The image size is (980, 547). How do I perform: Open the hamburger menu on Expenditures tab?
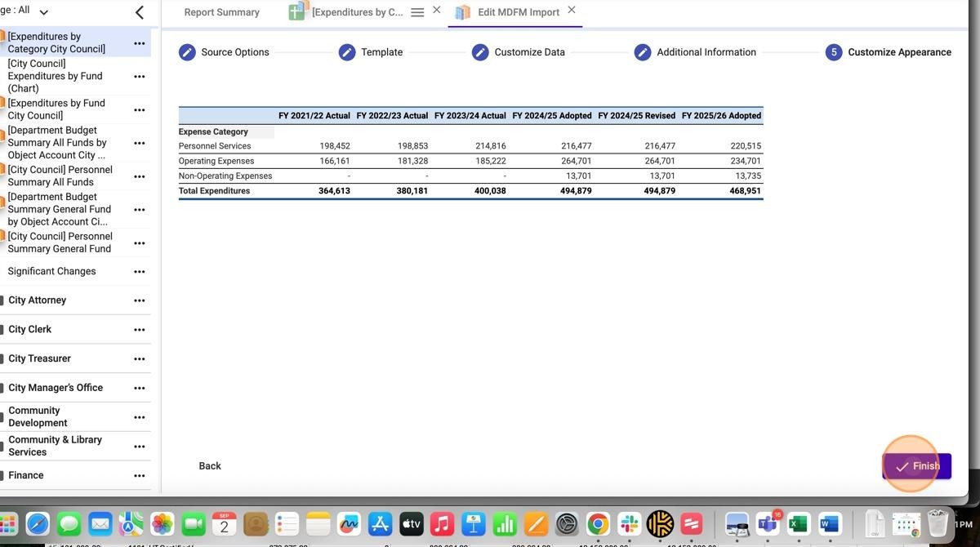pyautogui.click(x=417, y=12)
